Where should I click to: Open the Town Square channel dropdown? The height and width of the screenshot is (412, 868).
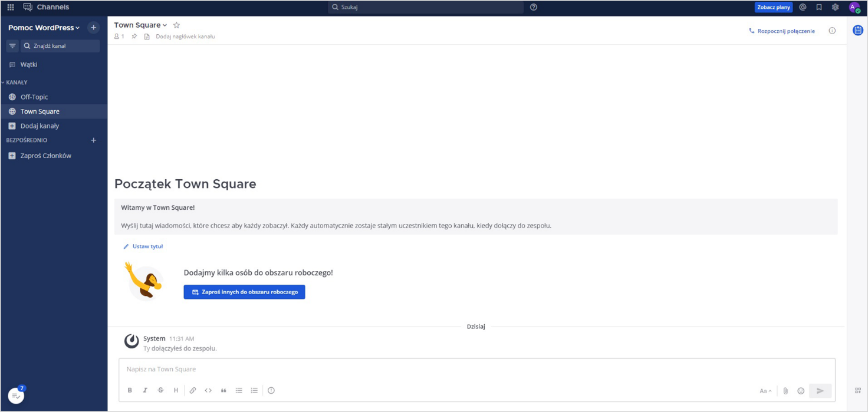140,25
